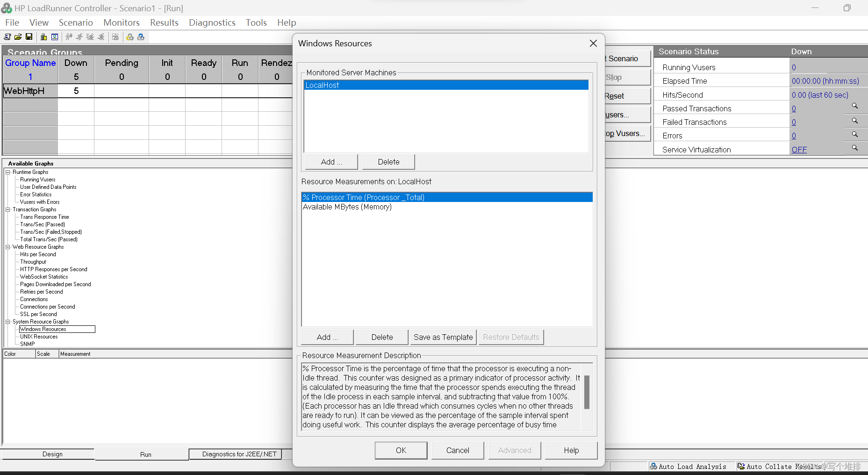
Task: Click the Group Name column header
Action: [30, 63]
